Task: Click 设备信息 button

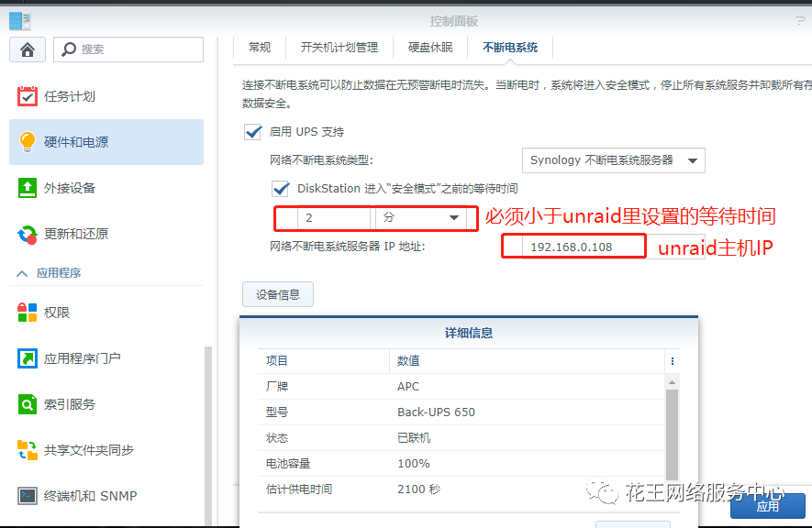Action: [x=278, y=294]
